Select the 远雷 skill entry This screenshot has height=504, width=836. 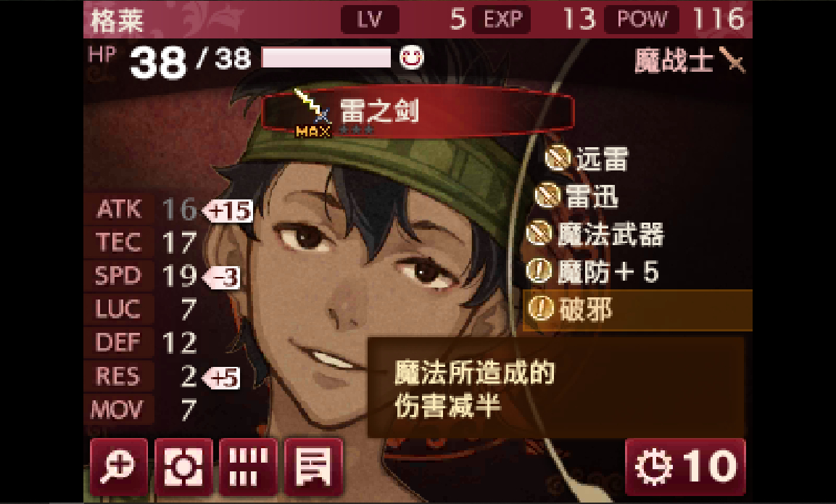[x=587, y=158]
